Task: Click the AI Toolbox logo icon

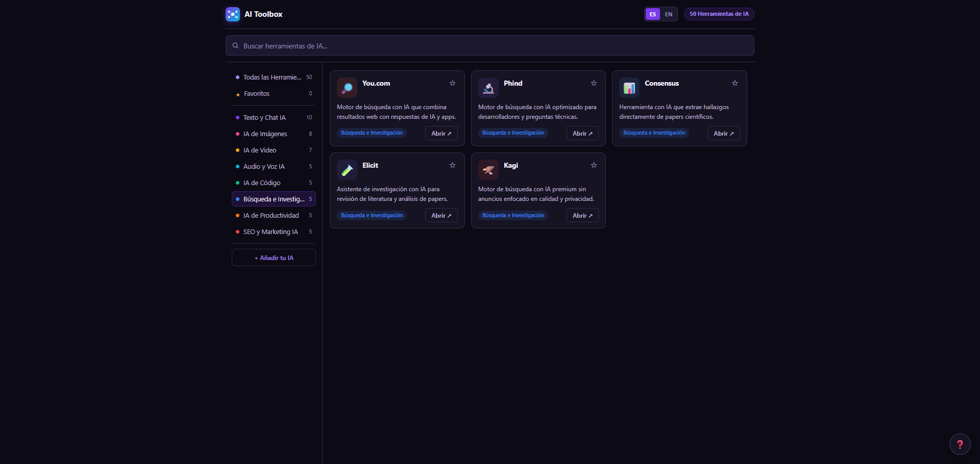Action: point(233,14)
